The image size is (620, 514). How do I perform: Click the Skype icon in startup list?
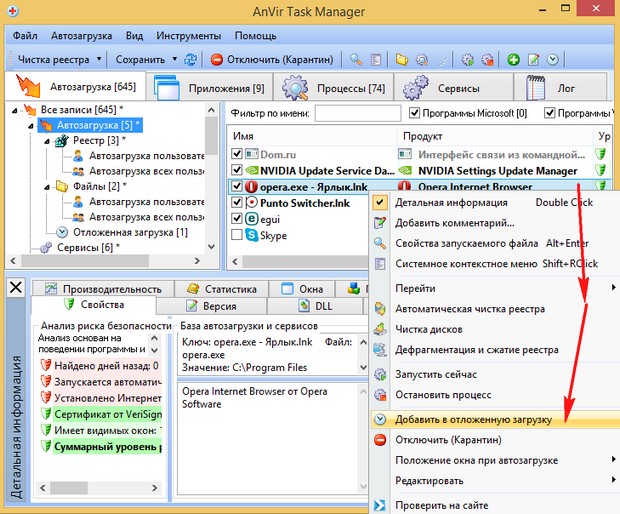point(252,235)
